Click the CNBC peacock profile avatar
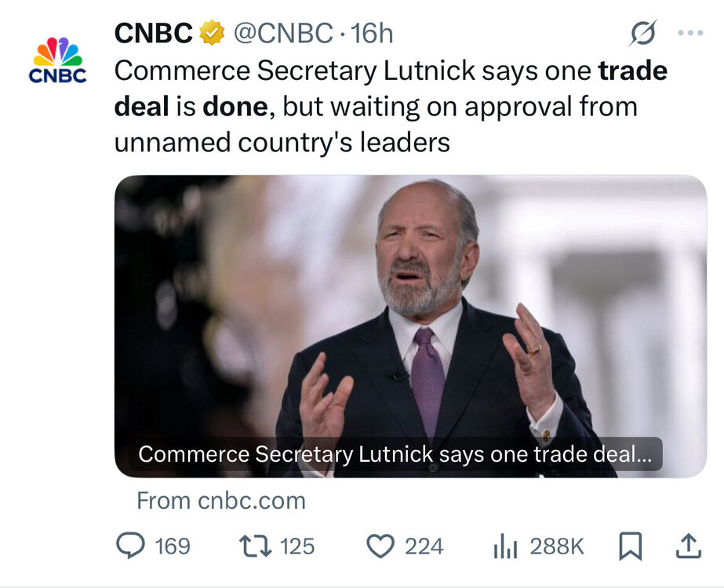This screenshot has height=588, width=724. [x=56, y=60]
